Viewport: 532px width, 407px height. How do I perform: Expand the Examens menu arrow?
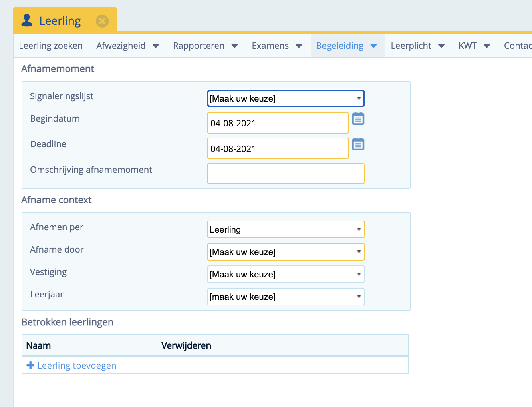click(299, 46)
